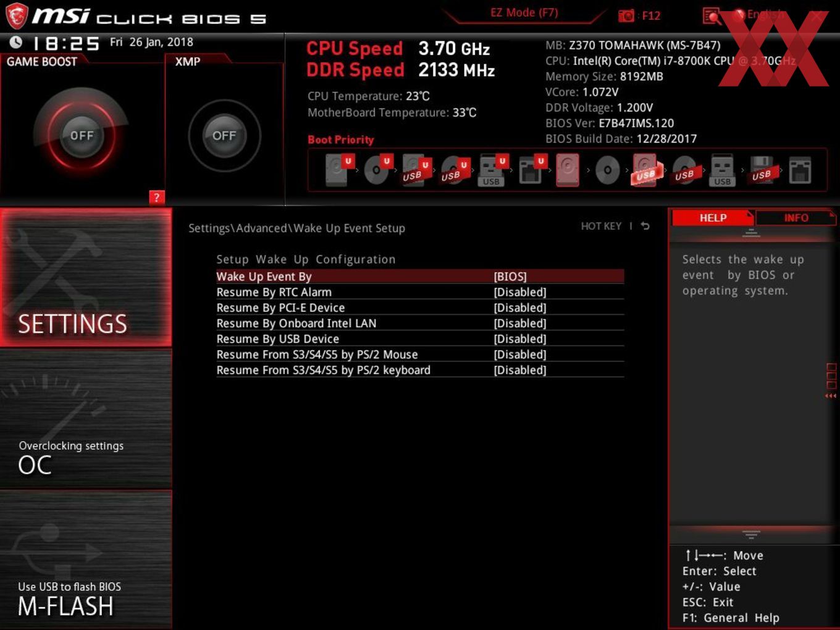
Task: Click the small arrows on right edge
Action: [x=831, y=396]
